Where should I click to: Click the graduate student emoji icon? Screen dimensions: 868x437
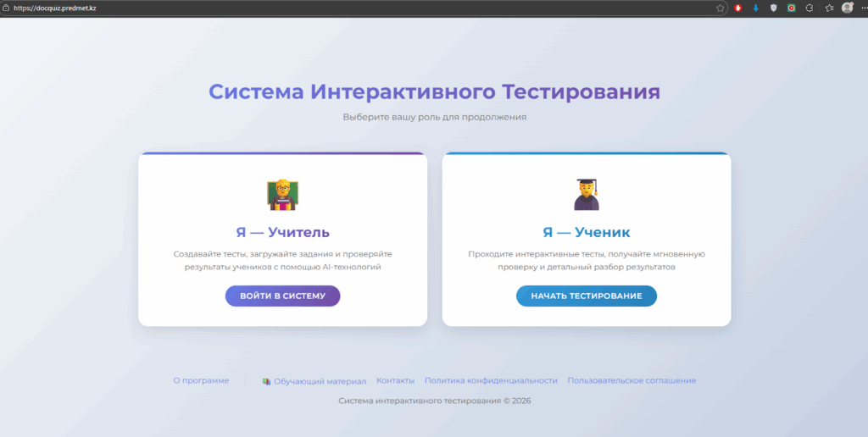[587, 194]
